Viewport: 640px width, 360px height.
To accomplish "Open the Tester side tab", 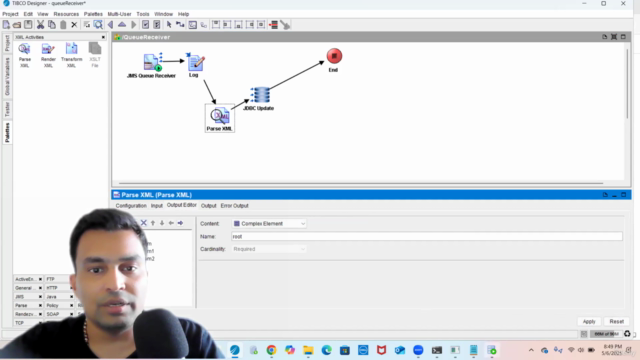I will tap(7, 109).
